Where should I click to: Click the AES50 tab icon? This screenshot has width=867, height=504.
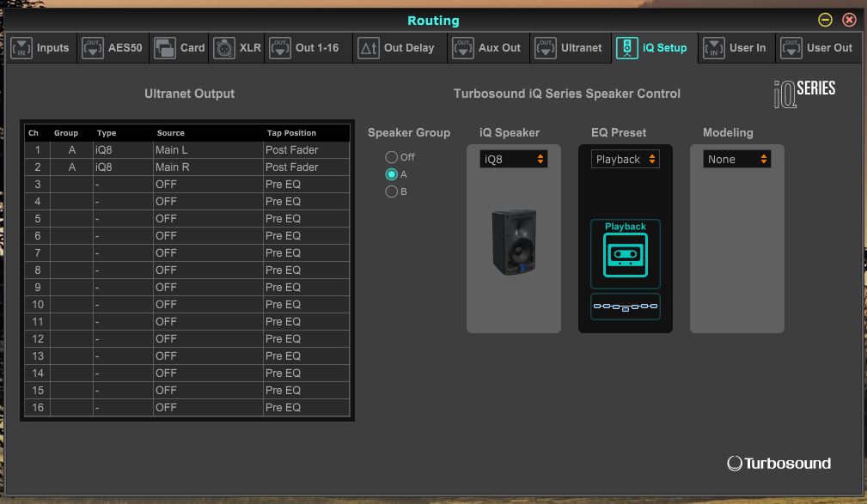tap(92, 48)
